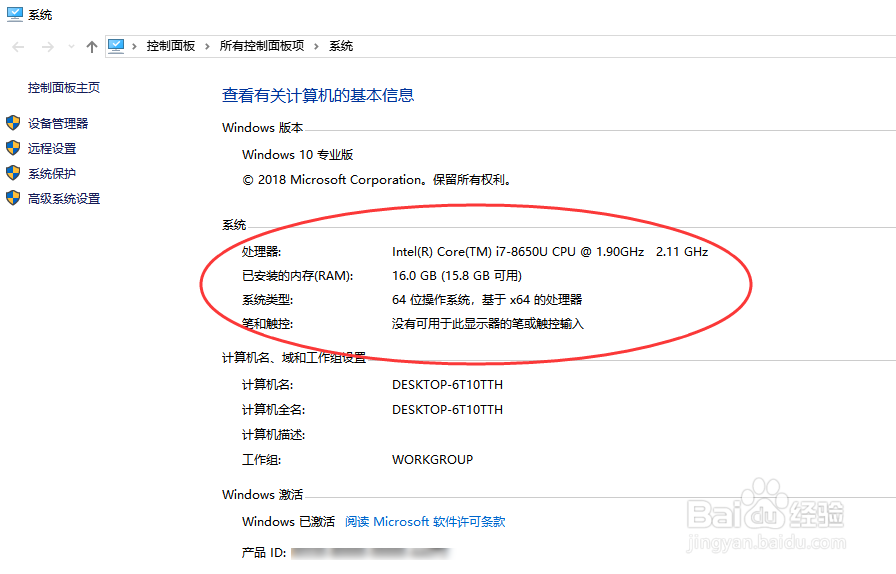
Task: Click the 2018 Microsoft Corporation copyright line
Action: [377, 180]
